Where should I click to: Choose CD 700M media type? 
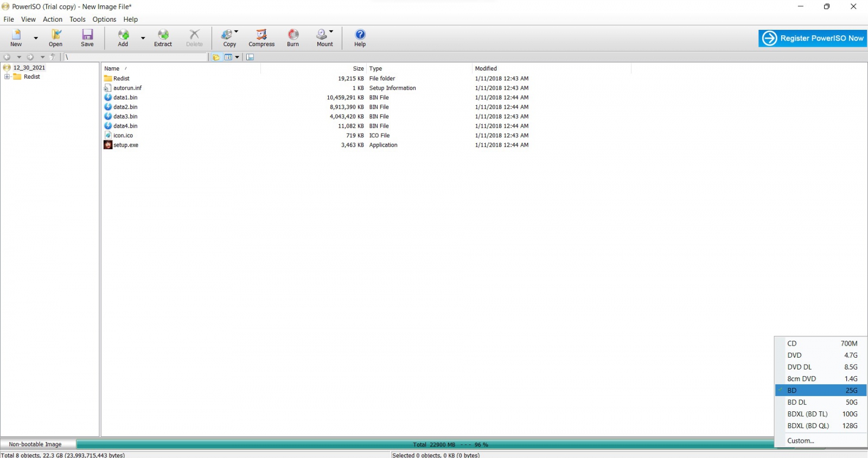[x=821, y=343]
